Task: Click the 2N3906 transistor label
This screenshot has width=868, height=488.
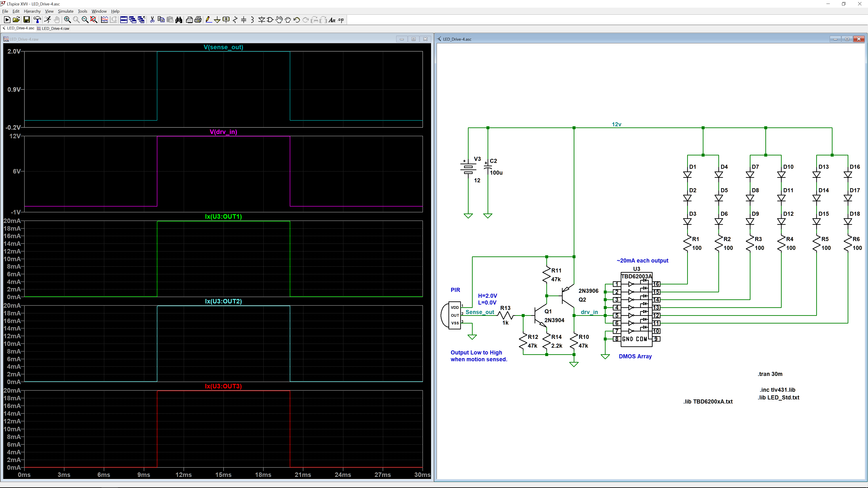Action: [588, 291]
